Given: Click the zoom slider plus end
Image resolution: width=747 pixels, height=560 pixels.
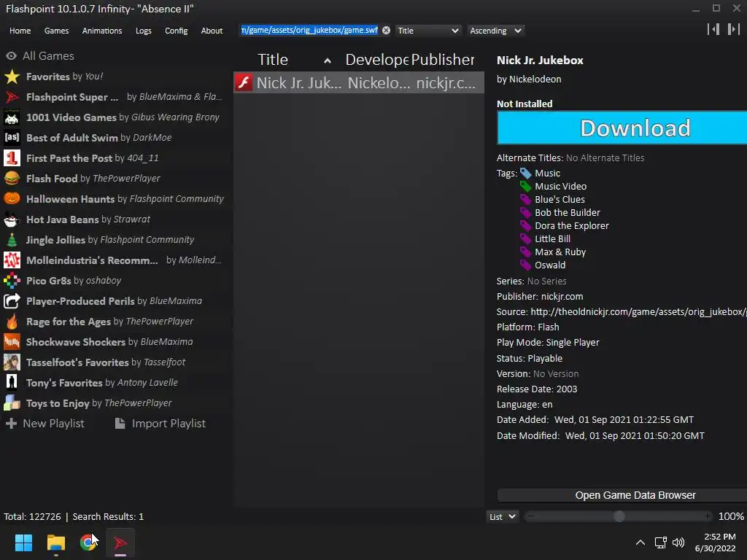Looking at the screenshot, I should pyautogui.click(x=708, y=516).
